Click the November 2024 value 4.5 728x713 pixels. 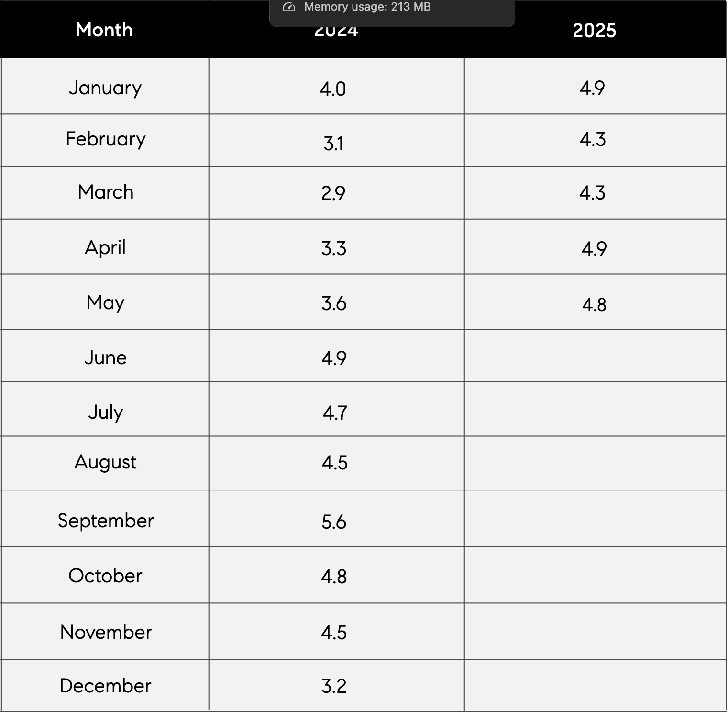pyautogui.click(x=334, y=633)
